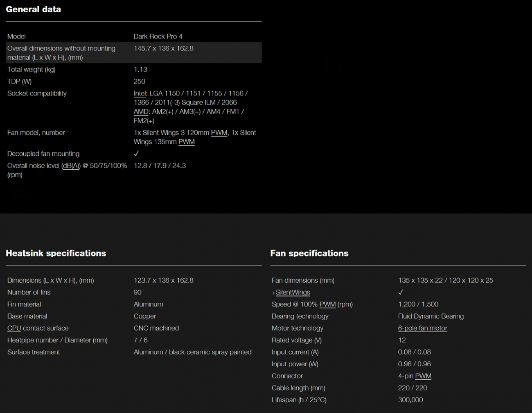This screenshot has width=532, height=413.
Task: Click the Total weight (kg) label
Action: tap(31, 70)
